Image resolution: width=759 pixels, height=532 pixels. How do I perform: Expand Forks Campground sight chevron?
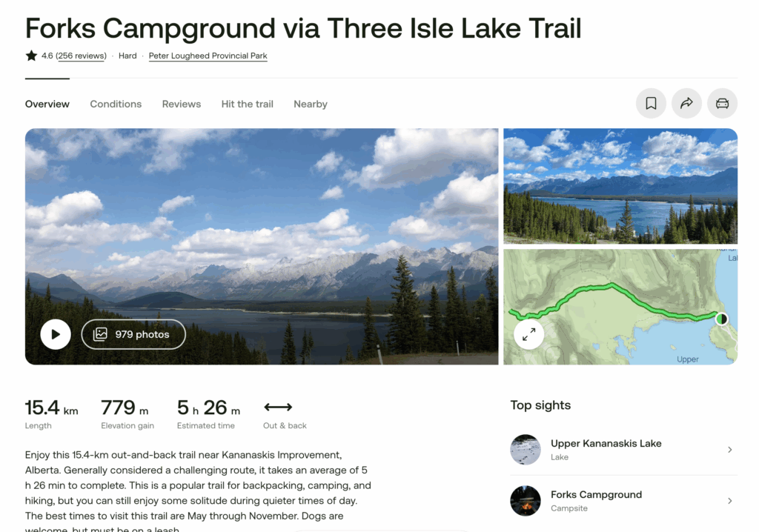pos(730,501)
